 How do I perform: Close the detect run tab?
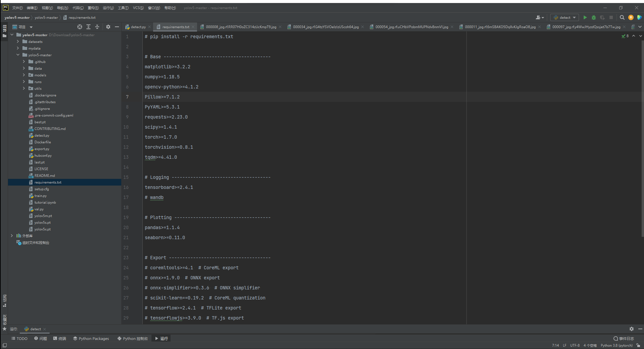click(45, 329)
